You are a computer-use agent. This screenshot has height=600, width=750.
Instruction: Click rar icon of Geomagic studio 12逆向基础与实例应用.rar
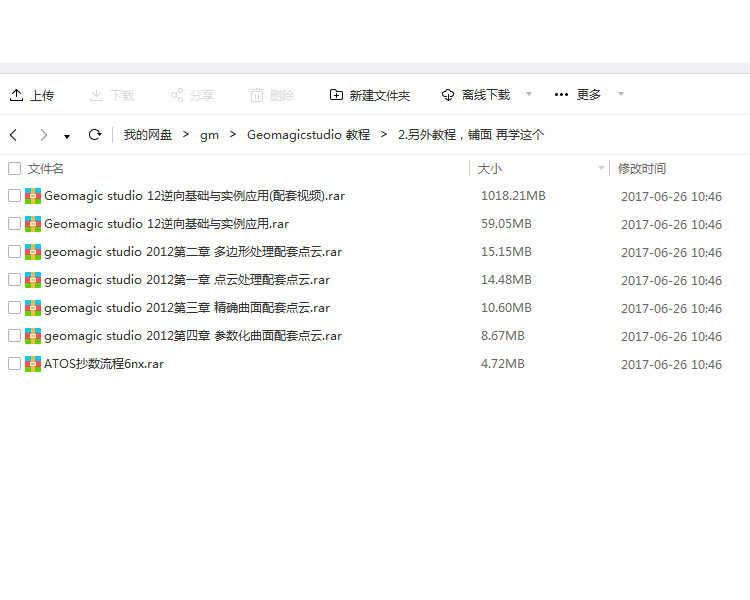coord(33,223)
